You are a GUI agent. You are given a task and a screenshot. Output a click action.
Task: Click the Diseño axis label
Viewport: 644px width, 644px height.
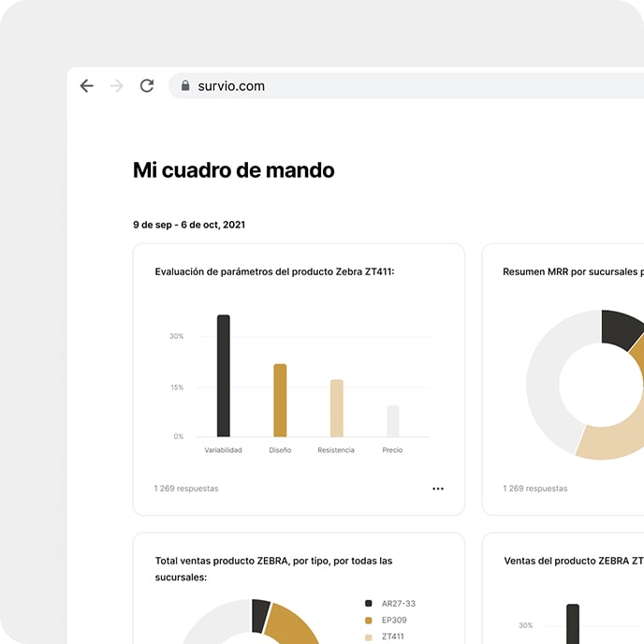(x=280, y=450)
